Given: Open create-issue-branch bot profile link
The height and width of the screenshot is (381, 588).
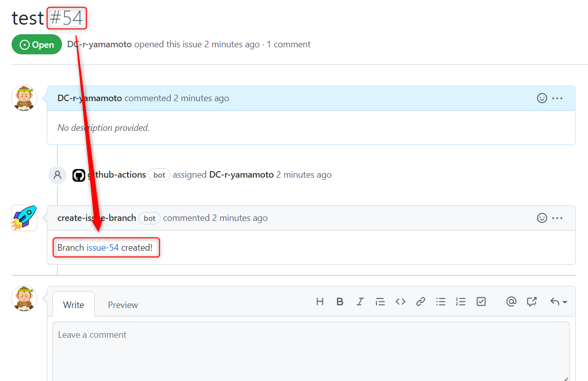Looking at the screenshot, I should point(97,218).
